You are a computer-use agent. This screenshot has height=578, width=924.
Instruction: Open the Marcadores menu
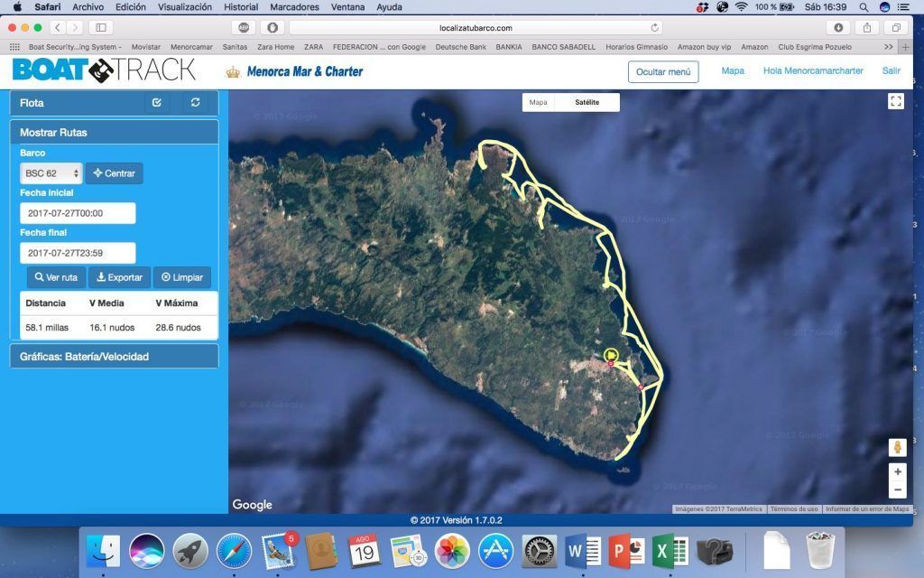click(x=295, y=7)
